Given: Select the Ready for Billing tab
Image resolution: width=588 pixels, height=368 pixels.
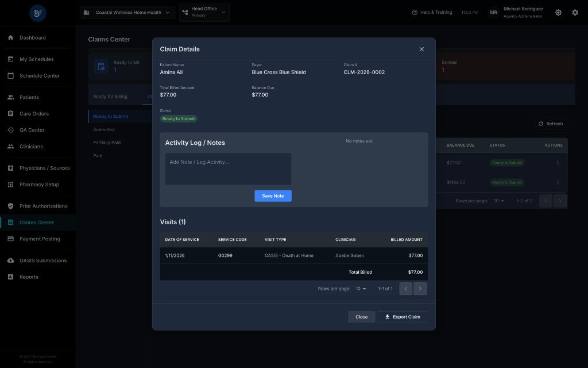Looking at the screenshot, I should click(110, 97).
